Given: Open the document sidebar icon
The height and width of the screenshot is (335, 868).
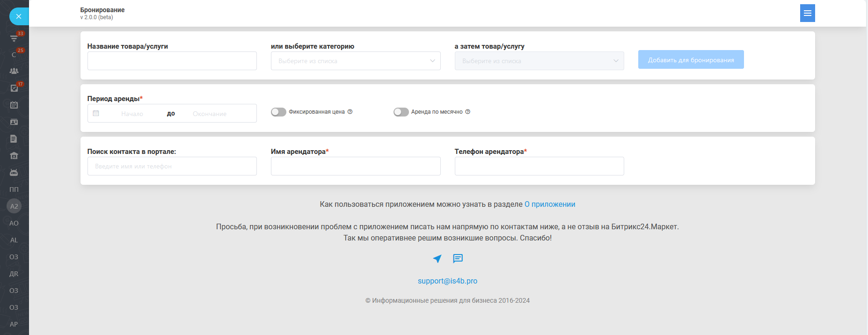Looking at the screenshot, I should 14,138.
